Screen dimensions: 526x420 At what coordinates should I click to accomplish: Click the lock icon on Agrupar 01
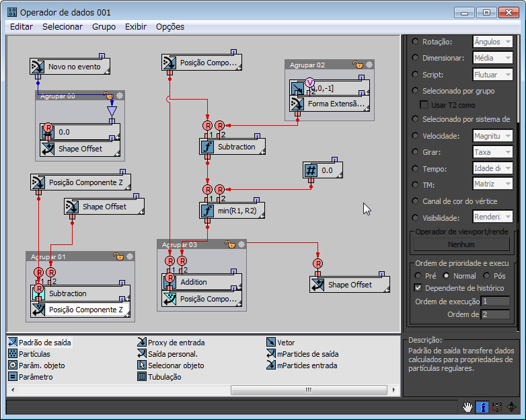coord(118,256)
